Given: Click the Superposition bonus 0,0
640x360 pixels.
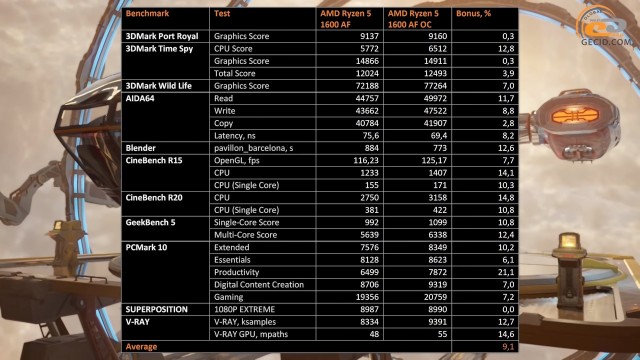Looking at the screenshot, I should coord(508,309).
